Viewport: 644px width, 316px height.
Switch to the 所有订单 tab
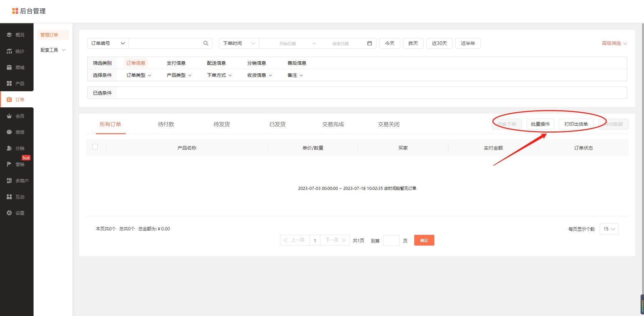click(x=110, y=124)
